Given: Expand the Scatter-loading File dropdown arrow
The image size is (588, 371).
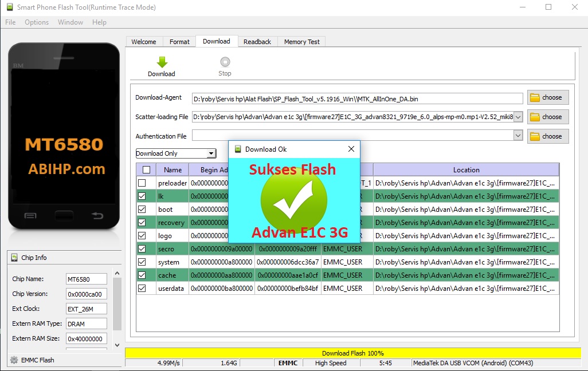Looking at the screenshot, I should pos(518,117).
